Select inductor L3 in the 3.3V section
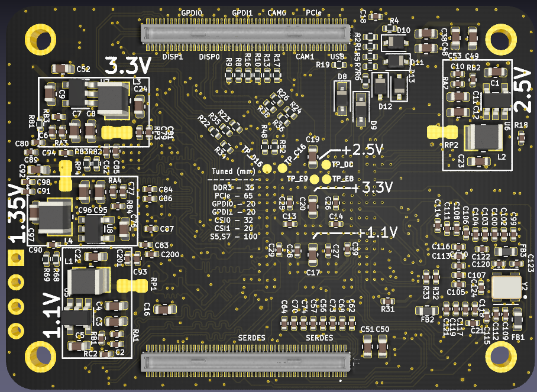 point(112,98)
